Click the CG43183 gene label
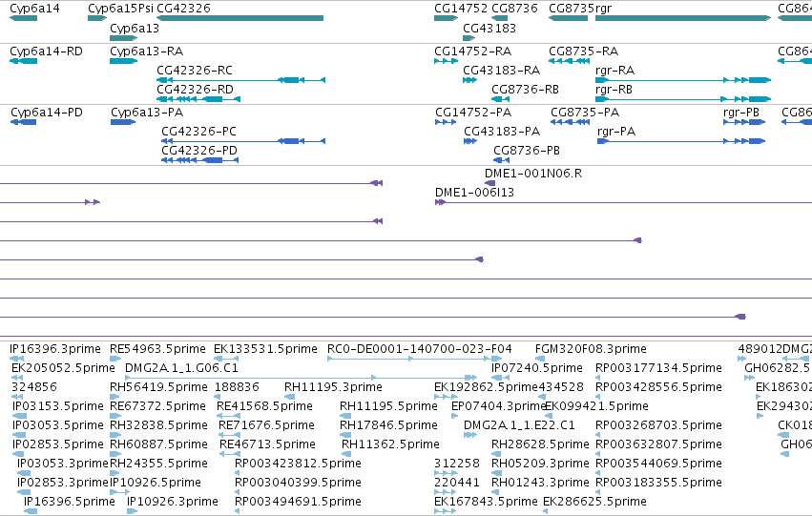 coord(489,29)
